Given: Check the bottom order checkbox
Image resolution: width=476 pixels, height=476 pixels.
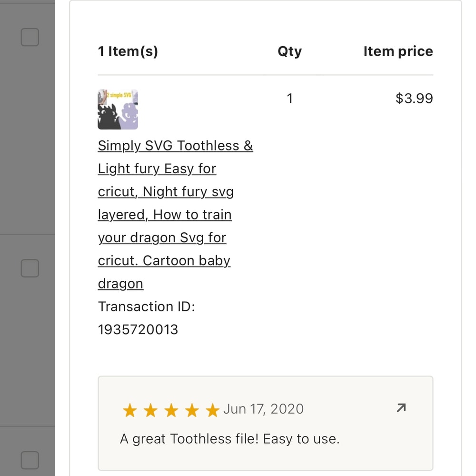Looking at the screenshot, I should tap(30, 460).
